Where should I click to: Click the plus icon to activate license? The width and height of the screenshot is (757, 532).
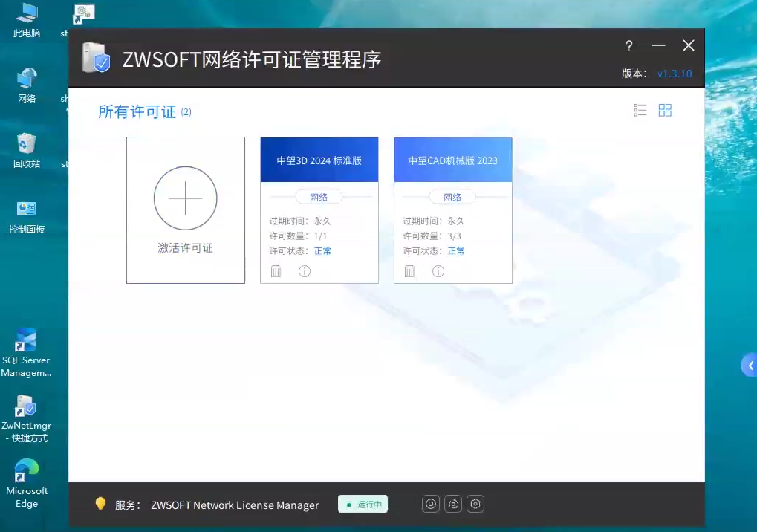click(x=186, y=198)
